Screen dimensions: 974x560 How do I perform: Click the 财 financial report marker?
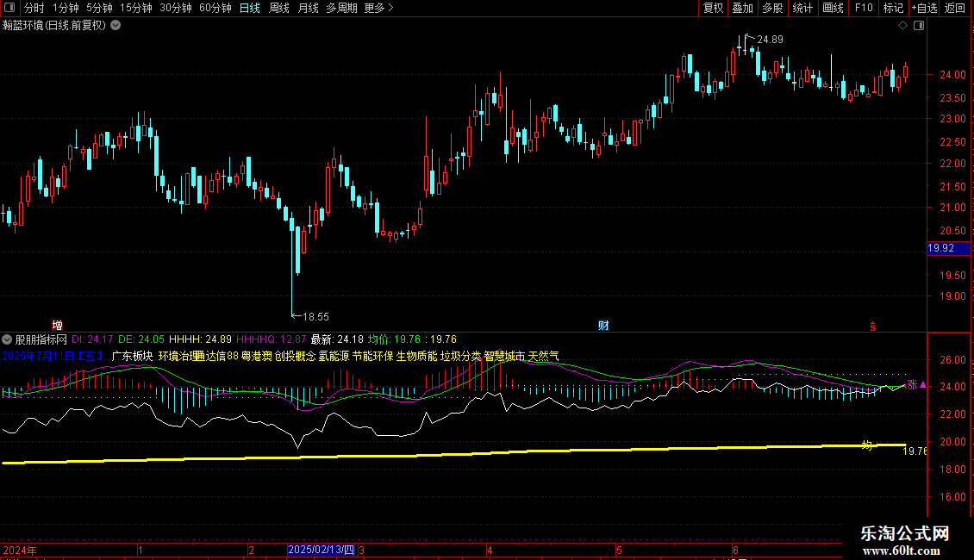pyautogui.click(x=603, y=326)
